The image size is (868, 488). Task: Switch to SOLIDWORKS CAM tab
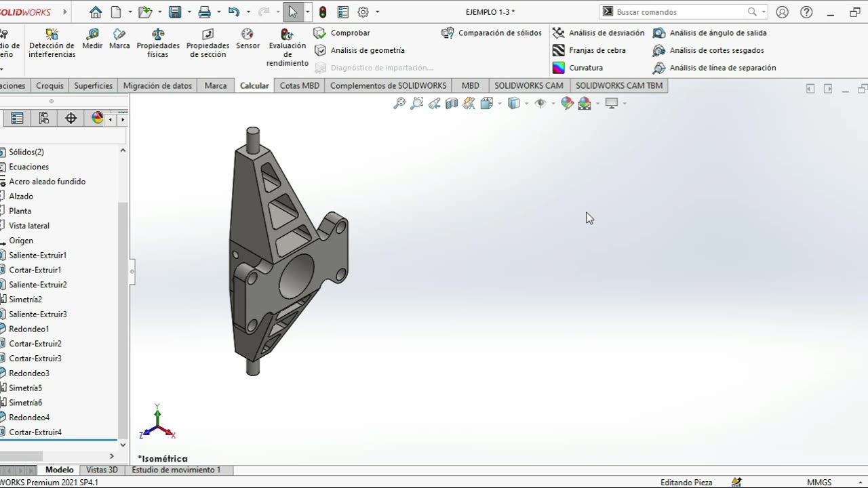(528, 85)
